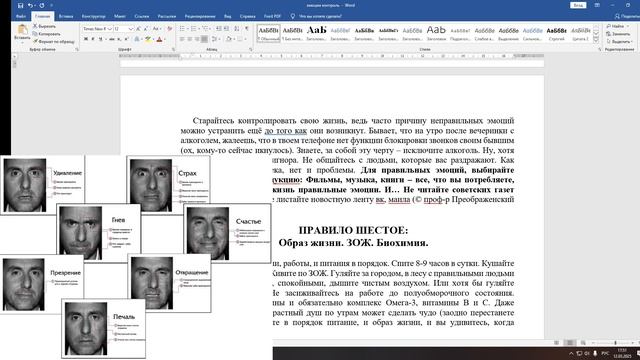Click the taskbar clock and date
The height and width of the screenshot is (360, 640).
[622, 353]
